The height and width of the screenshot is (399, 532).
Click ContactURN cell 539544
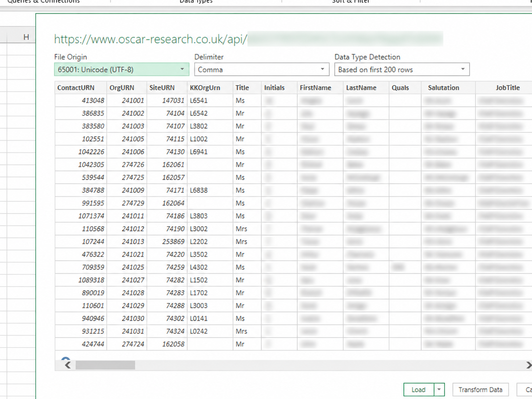[81, 177]
